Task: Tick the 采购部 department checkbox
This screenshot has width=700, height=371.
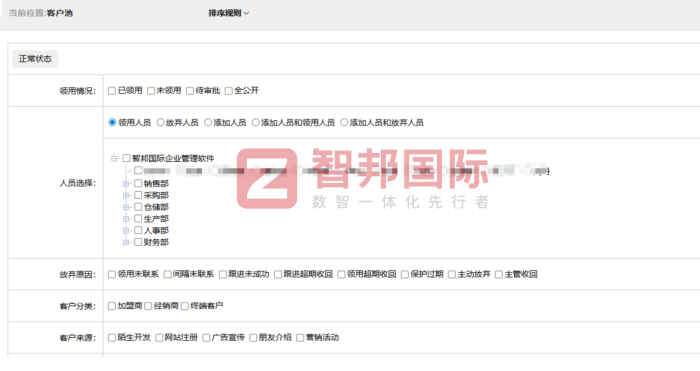Action: tap(138, 195)
